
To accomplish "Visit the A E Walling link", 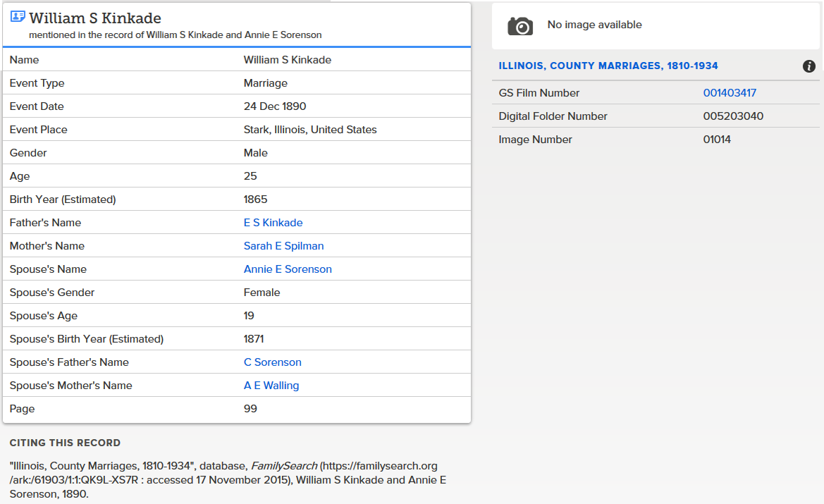I will (271, 386).
